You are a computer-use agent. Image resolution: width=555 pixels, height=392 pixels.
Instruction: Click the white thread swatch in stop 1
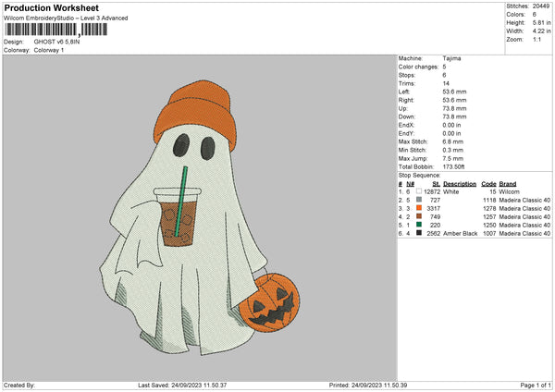point(419,191)
